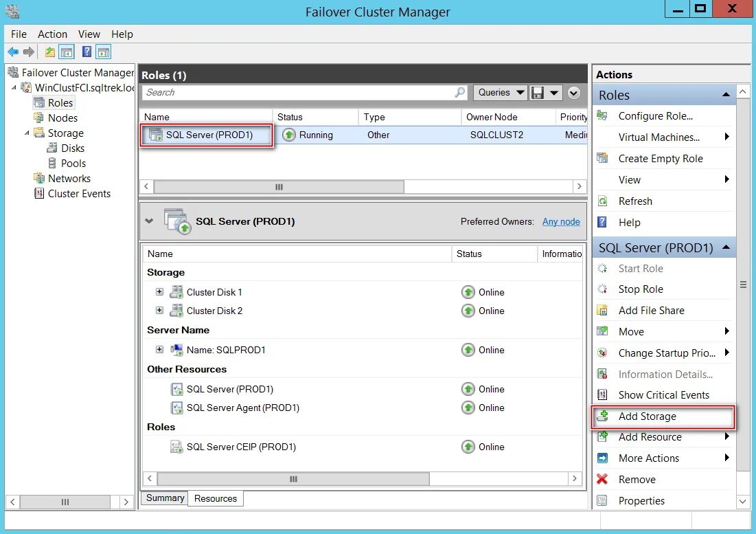Click the Cluster Disk 1 icon

click(176, 292)
